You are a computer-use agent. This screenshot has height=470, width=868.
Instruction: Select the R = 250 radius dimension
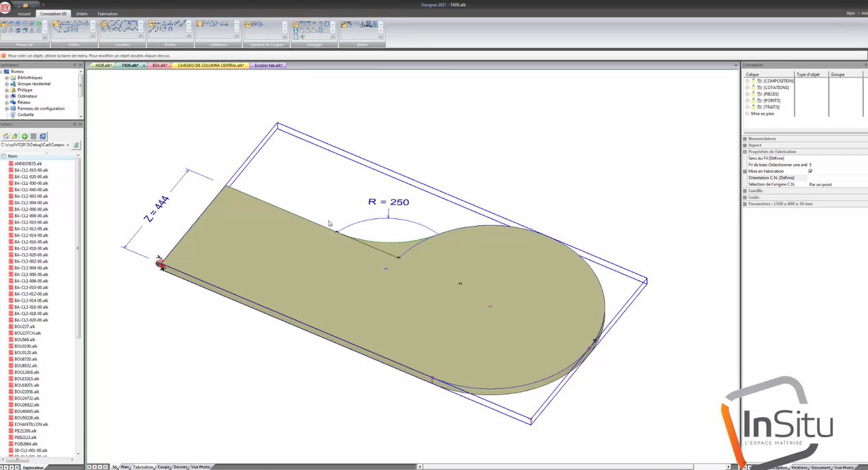click(387, 202)
